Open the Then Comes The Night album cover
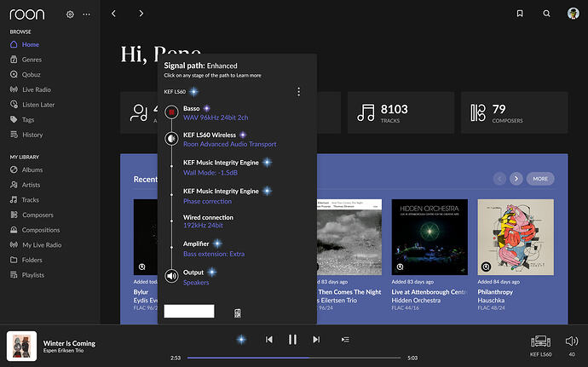 click(x=349, y=237)
